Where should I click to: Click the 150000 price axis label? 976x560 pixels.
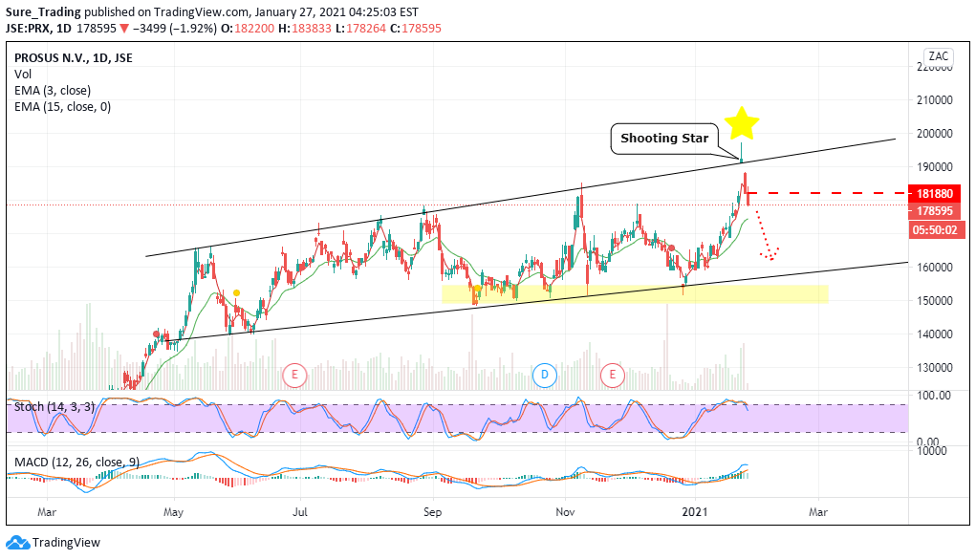pos(934,300)
